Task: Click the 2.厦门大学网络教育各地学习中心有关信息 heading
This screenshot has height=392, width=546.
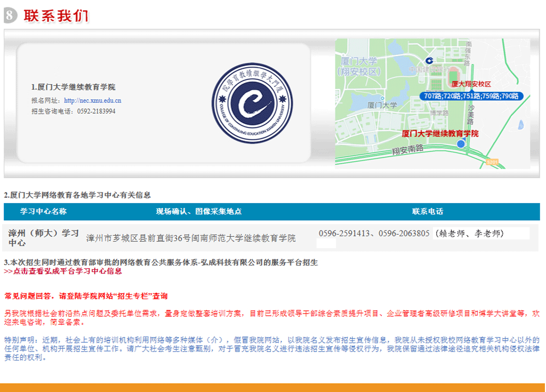Action: [77, 195]
